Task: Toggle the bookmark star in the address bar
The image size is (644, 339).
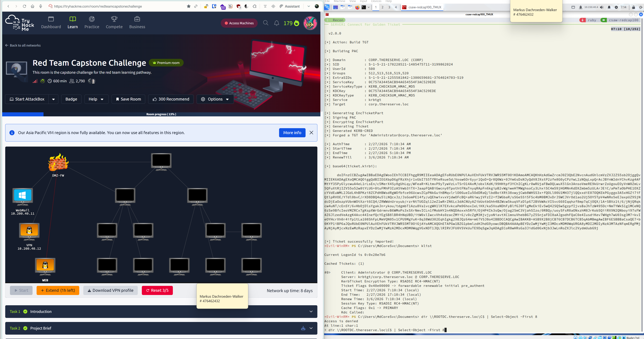Action: [189, 6]
